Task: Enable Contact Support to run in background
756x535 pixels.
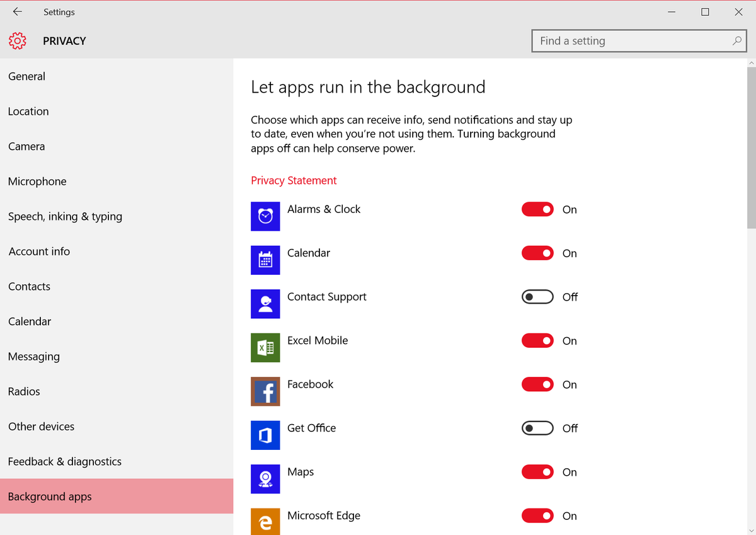Action: click(537, 297)
